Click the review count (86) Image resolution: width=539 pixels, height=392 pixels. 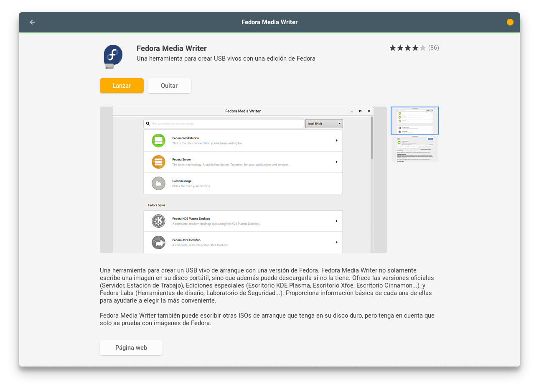click(434, 48)
